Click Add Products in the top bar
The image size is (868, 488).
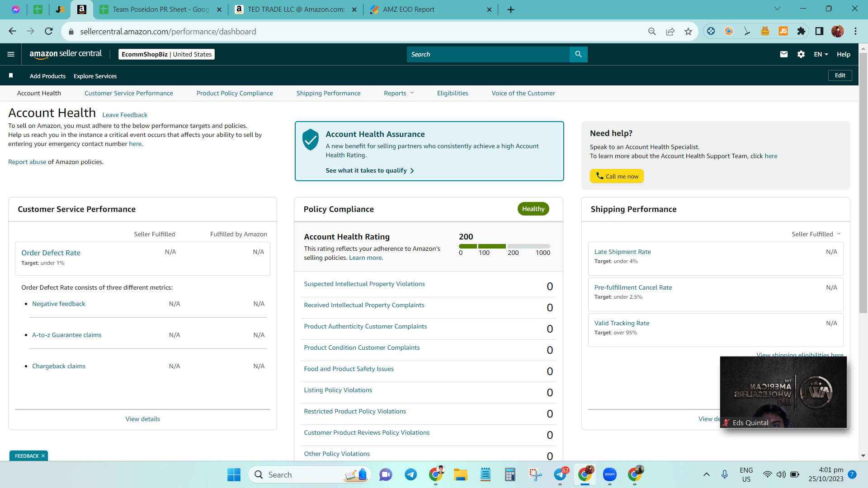47,76
